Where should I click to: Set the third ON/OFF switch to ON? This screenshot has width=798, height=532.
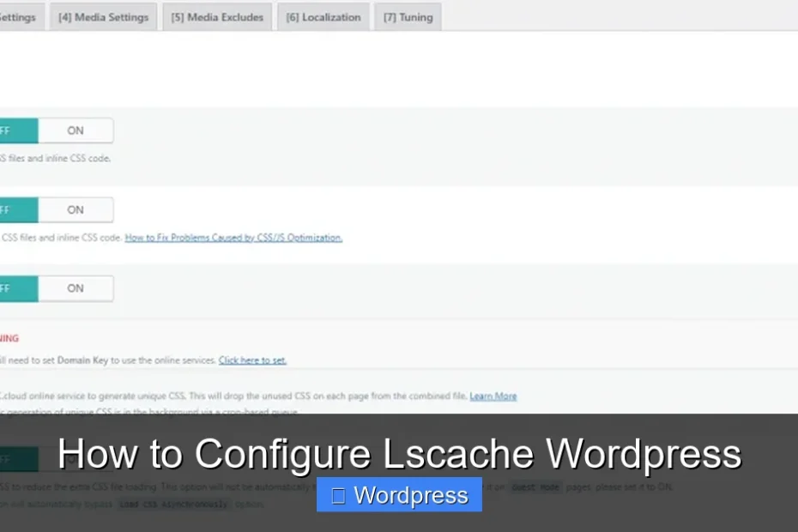point(75,287)
